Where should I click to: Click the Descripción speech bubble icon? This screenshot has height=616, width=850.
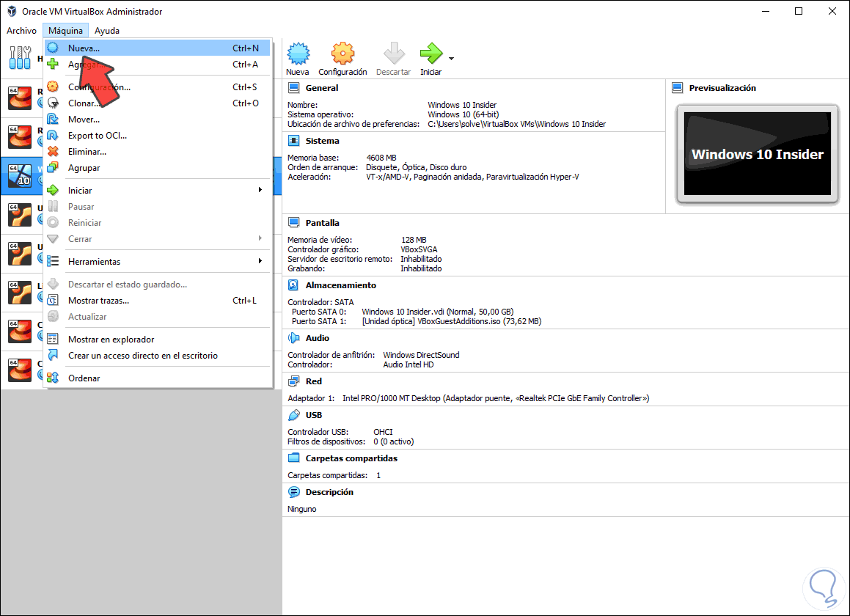coord(293,492)
